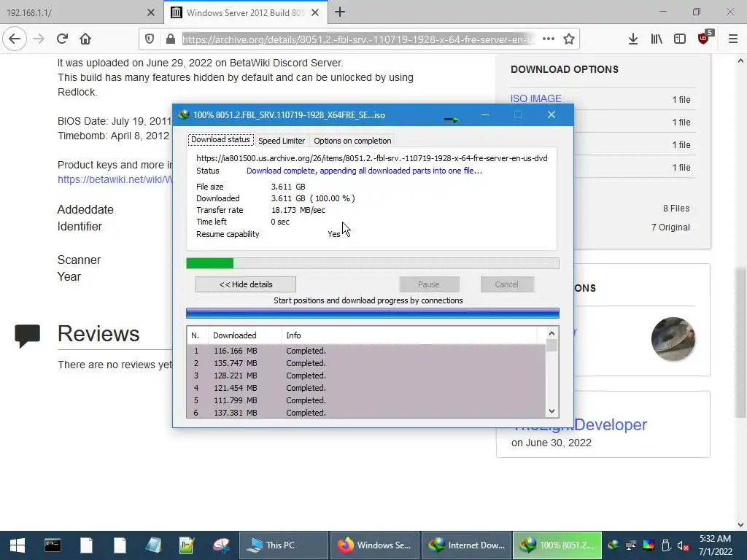Switch to Internet Download Manager taskbar button
Screen dimensions: 747x560
point(466,545)
